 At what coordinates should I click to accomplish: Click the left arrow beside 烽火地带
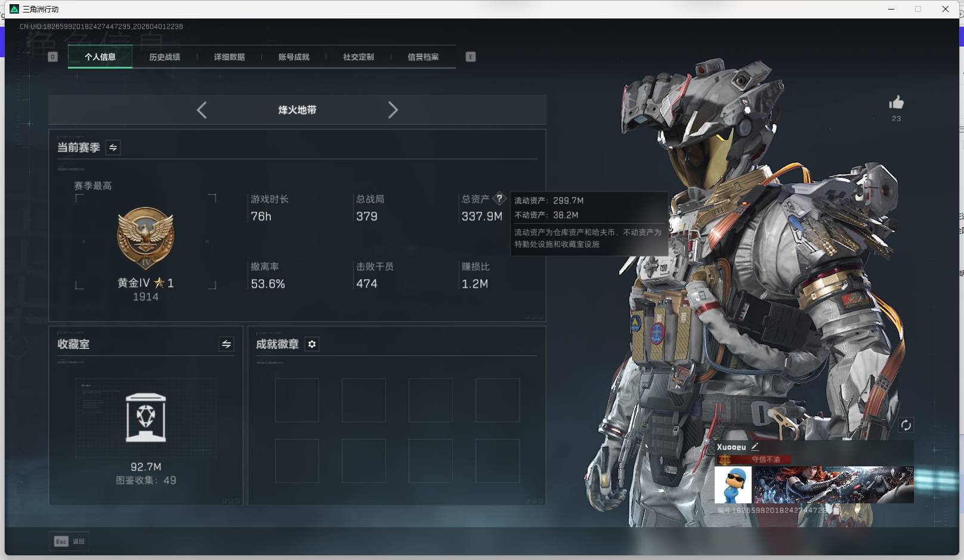pos(201,110)
